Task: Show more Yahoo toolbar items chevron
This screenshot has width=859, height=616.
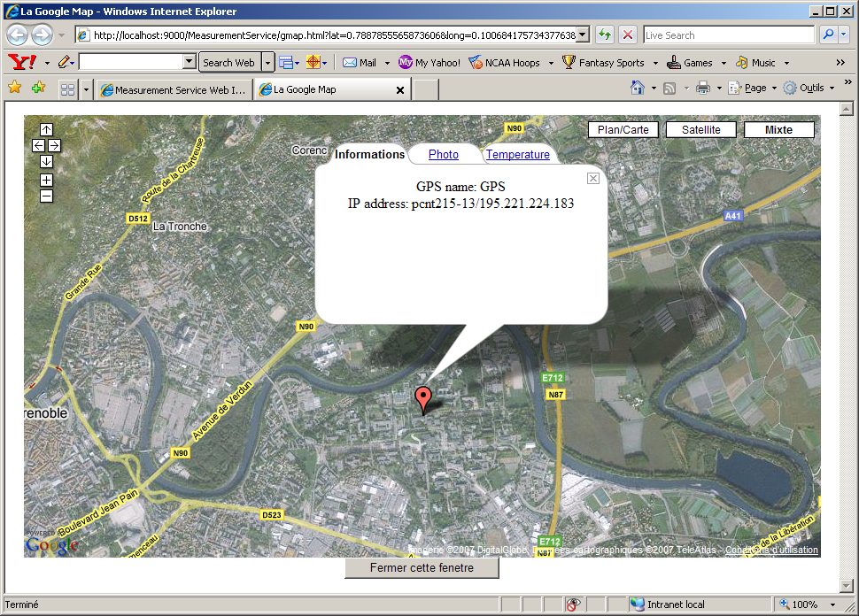Action: tap(840, 63)
